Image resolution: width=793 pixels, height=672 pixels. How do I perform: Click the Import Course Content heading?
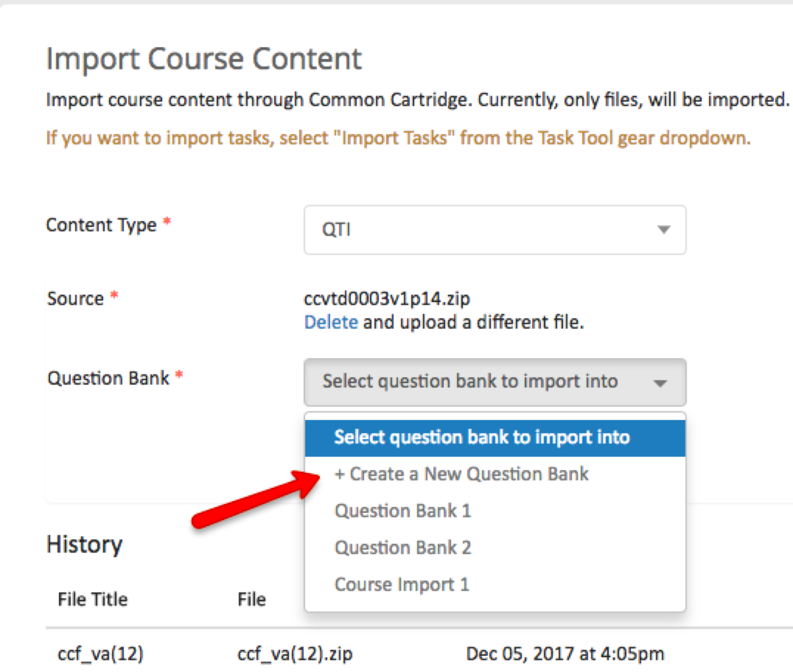point(204,59)
